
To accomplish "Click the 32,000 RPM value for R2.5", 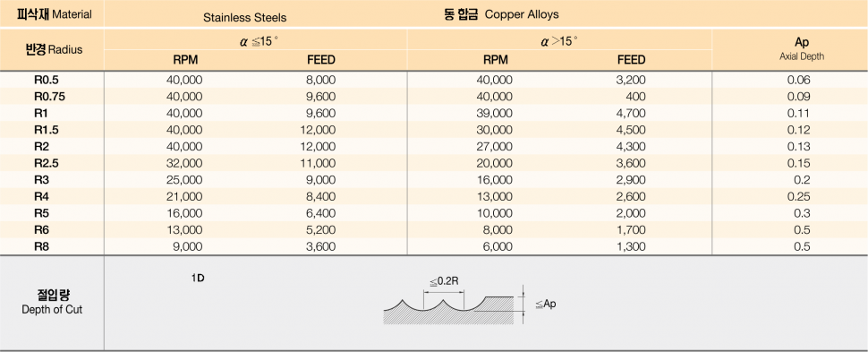I will 184,163.
